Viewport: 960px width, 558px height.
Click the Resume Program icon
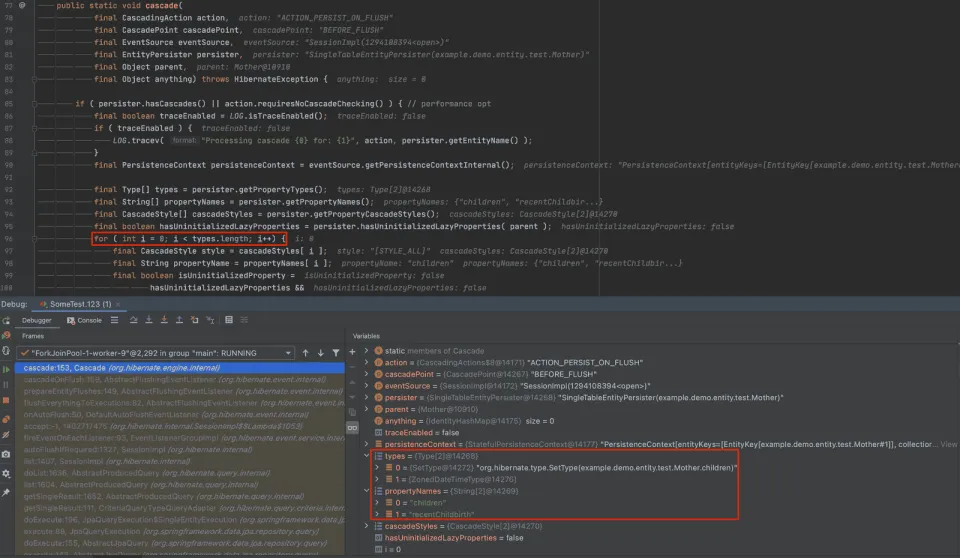pos(6,369)
